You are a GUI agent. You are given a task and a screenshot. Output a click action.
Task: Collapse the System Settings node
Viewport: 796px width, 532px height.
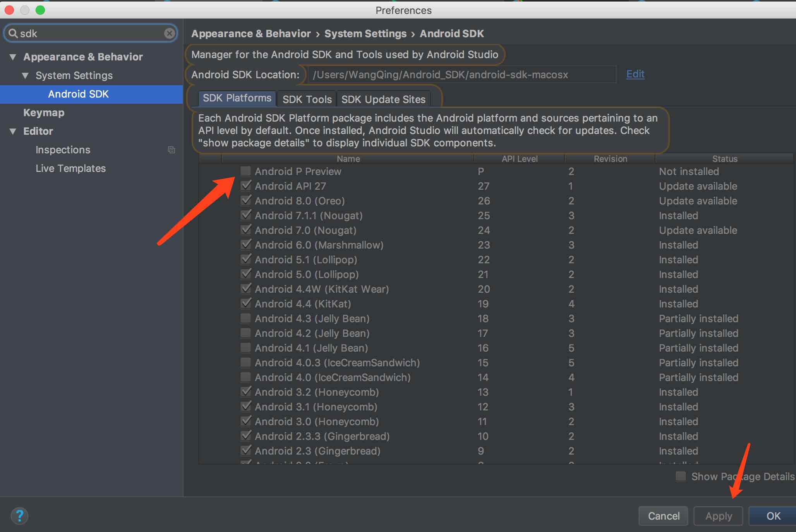(x=25, y=76)
